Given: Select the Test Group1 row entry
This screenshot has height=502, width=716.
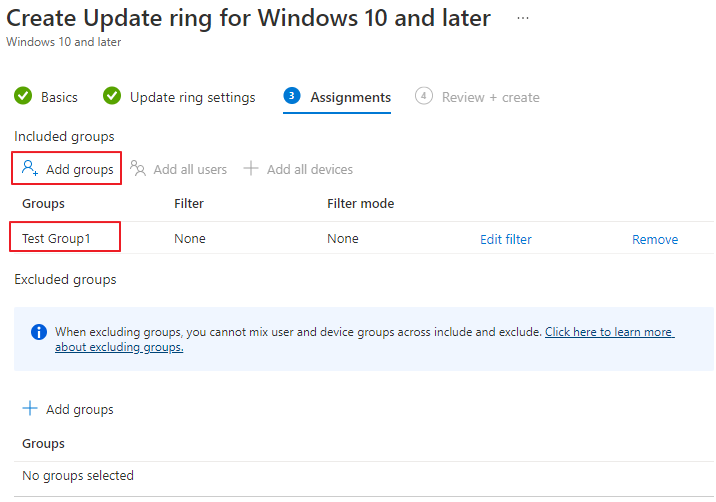Looking at the screenshot, I should point(56,238).
